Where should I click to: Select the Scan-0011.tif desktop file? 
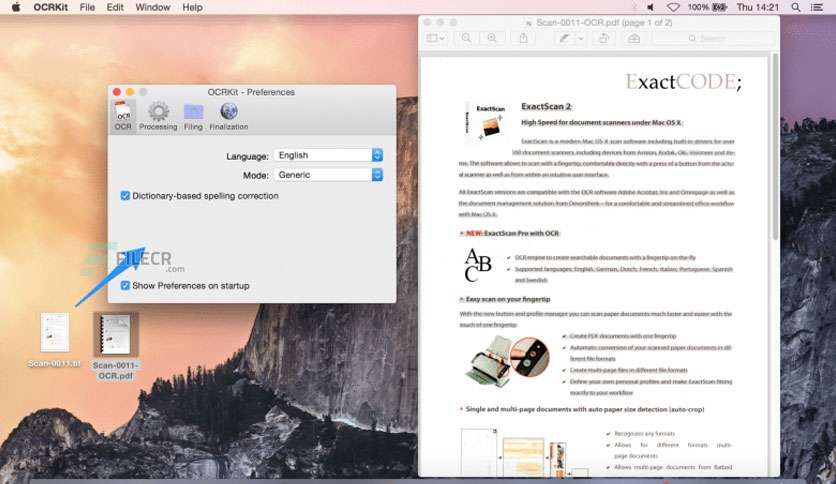click(55, 340)
